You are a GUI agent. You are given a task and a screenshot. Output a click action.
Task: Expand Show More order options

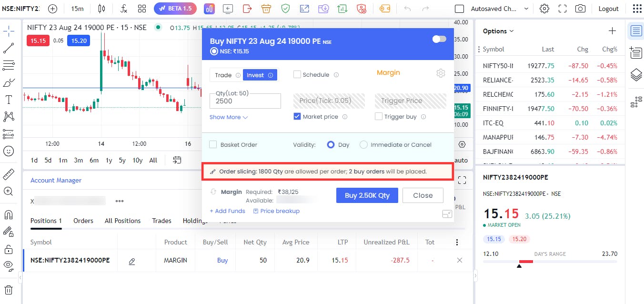click(x=229, y=117)
